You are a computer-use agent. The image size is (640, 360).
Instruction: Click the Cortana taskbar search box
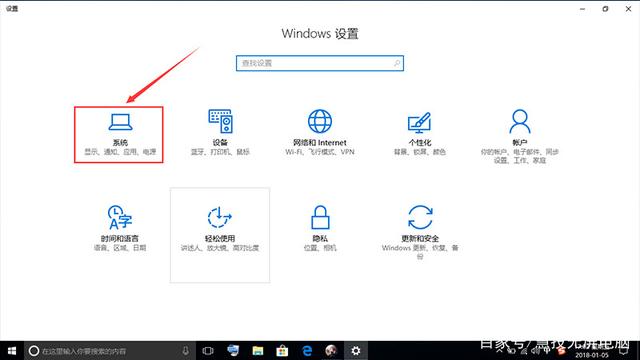(x=110, y=351)
